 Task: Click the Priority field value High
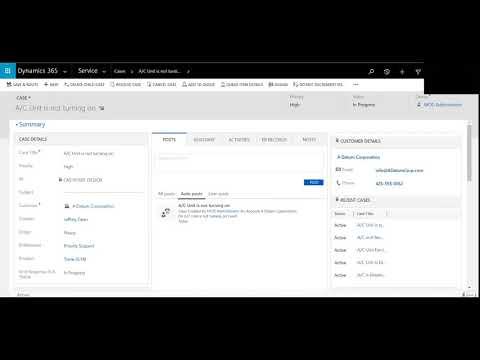[69, 166]
